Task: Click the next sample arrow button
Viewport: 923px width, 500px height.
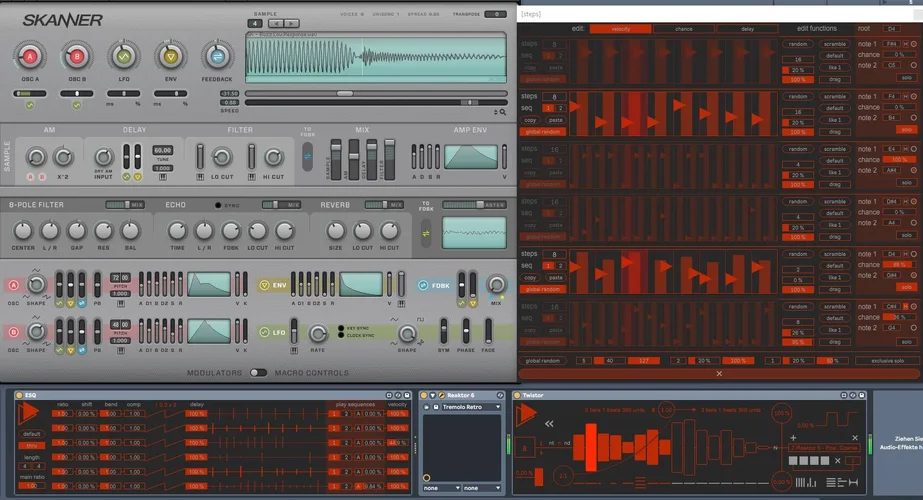Action: click(292, 23)
